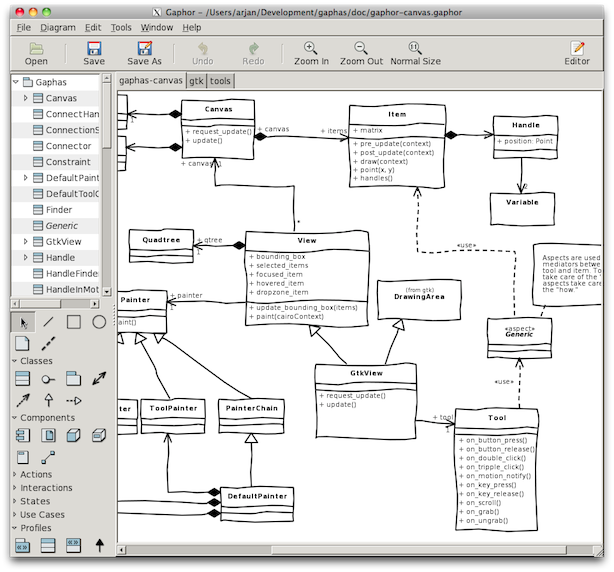Choose the rectangle box tool
Viewport: 614px width, 572px height.
pos(74,322)
